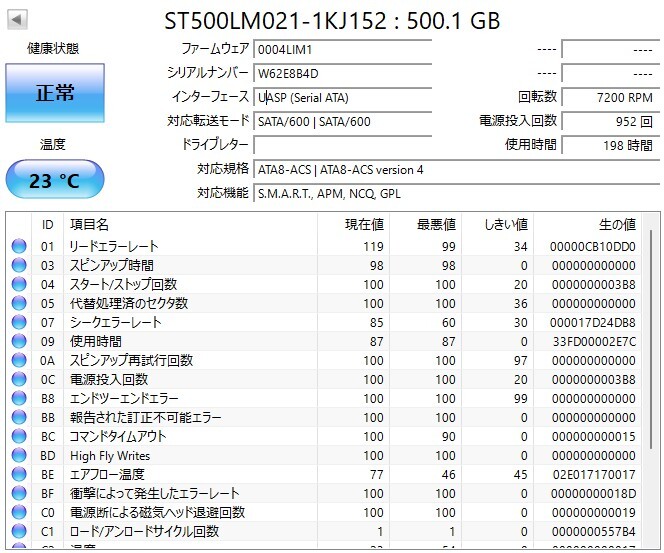Select the しきい値 column header
Screen dimensions: 664x553
497,224
